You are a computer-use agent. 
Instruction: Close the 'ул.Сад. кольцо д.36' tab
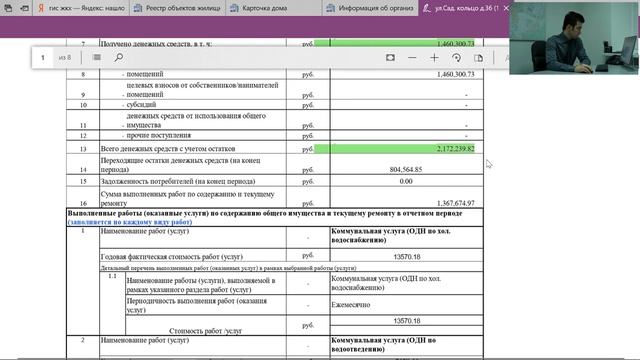[506, 8]
